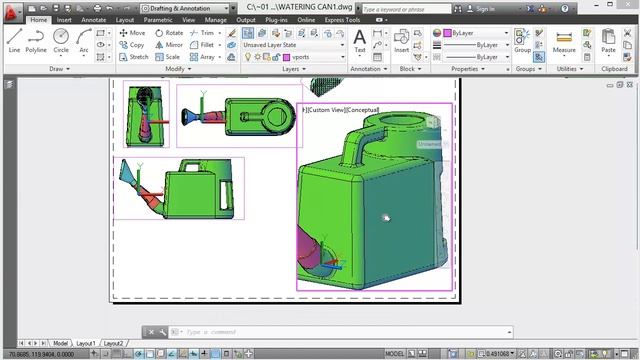Open the vports layer dropdown
The image size is (640, 360).
tap(294, 57)
